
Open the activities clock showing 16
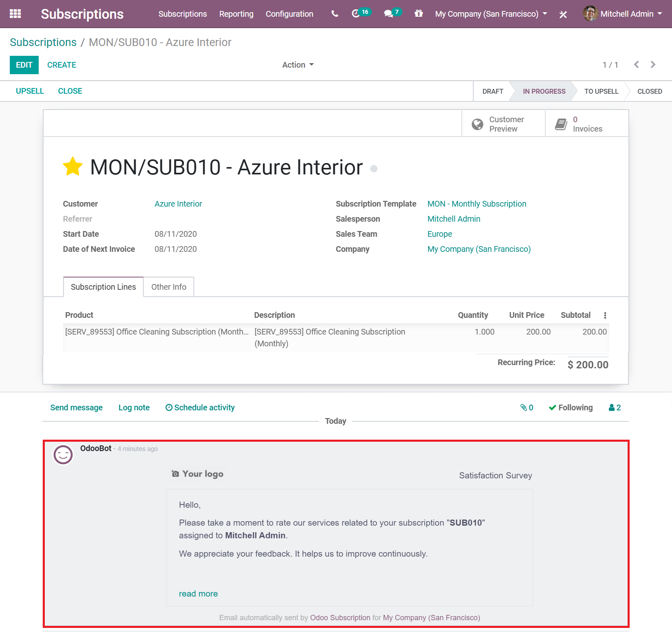[x=358, y=13]
